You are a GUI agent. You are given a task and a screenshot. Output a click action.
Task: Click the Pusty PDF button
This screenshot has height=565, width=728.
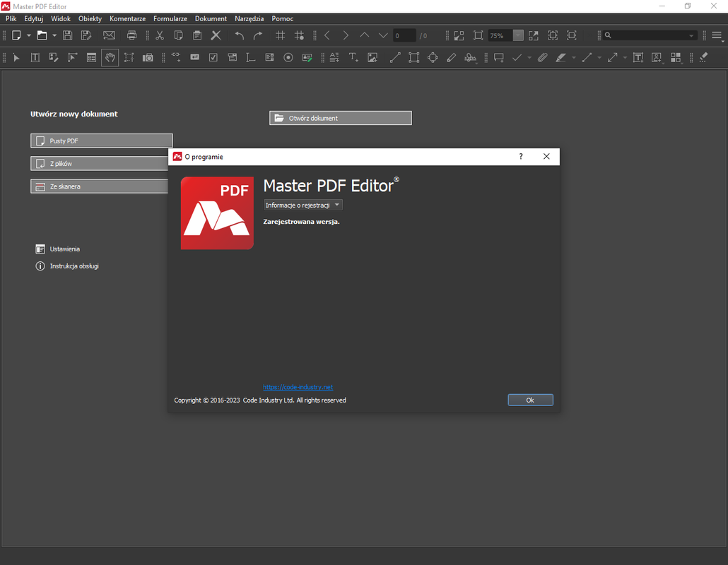click(102, 141)
